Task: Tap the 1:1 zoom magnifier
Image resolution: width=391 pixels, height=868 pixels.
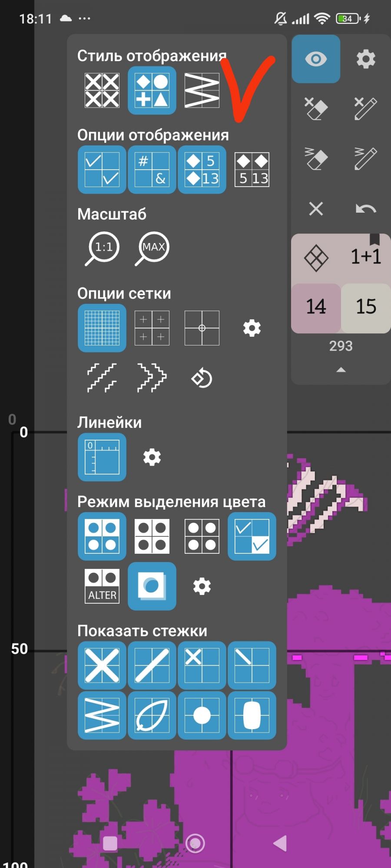Action: (x=102, y=248)
